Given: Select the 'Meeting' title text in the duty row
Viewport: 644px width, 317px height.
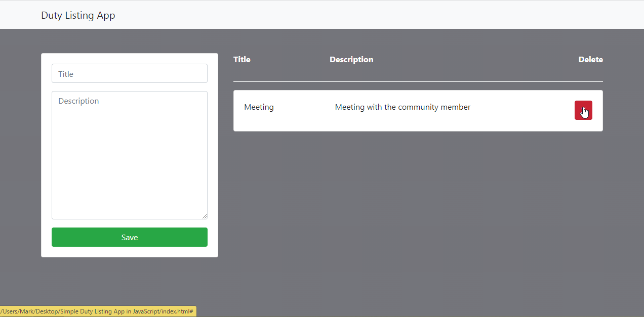Looking at the screenshot, I should tap(259, 107).
